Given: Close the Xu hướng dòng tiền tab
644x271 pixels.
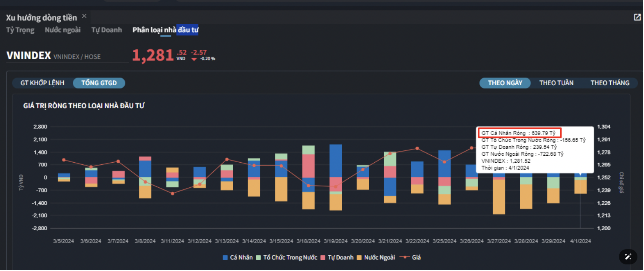Looking at the screenshot, I should pos(84,16).
